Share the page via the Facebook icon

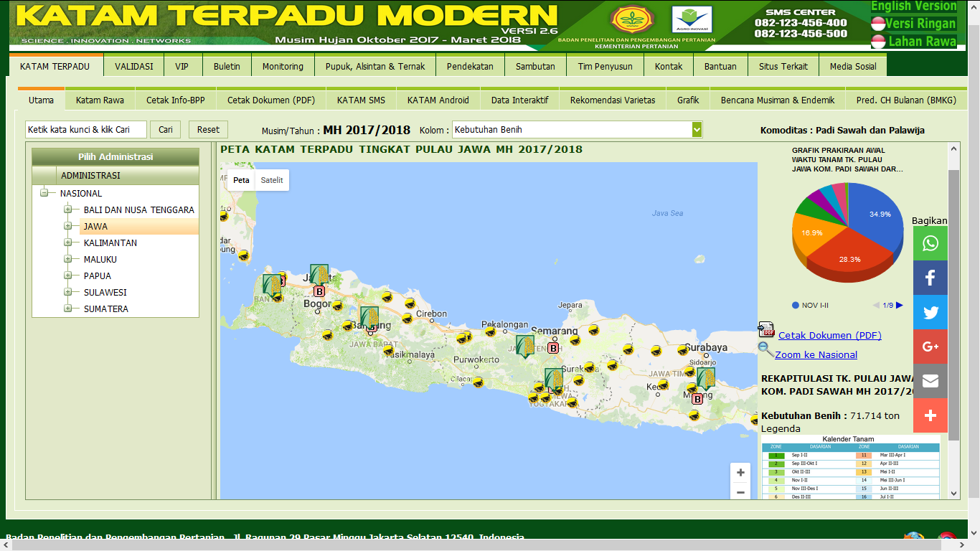930,278
